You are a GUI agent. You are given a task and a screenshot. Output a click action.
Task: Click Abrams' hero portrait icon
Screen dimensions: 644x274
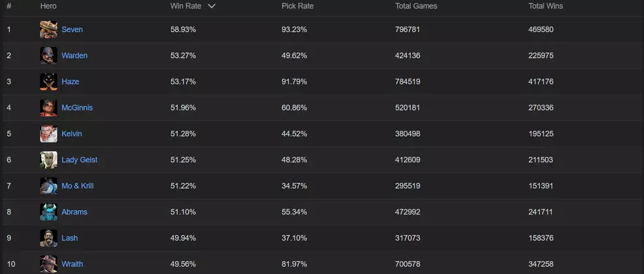pos(48,212)
